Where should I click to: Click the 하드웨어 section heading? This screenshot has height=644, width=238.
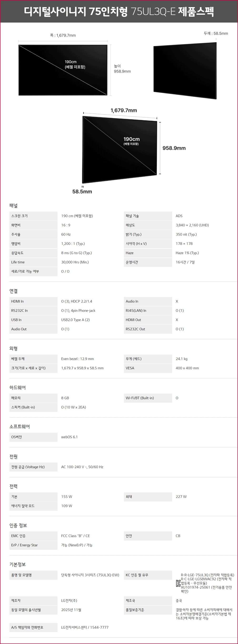pyautogui.click(x=18, y=388)
